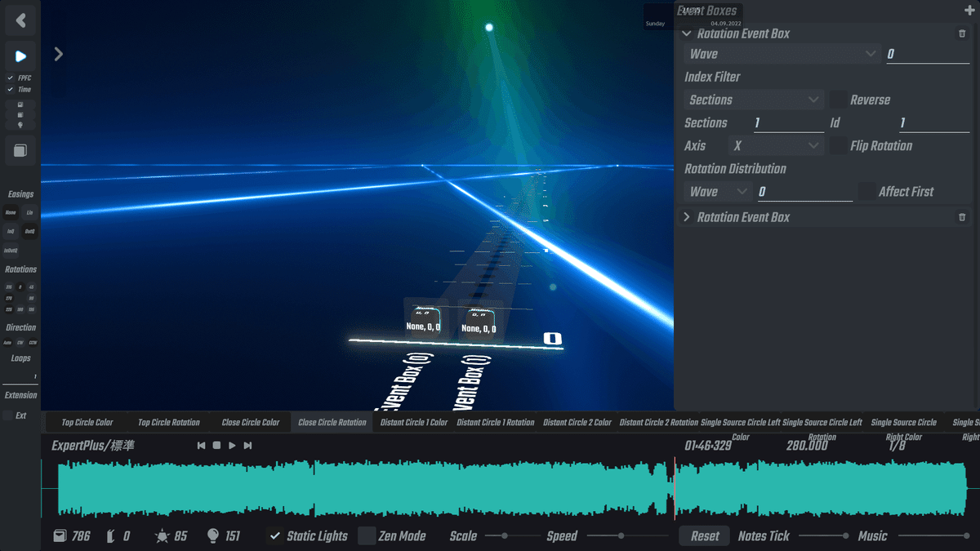Click the Id number input field
Viewport: 980px width, 551px height.
pos(934,123)
